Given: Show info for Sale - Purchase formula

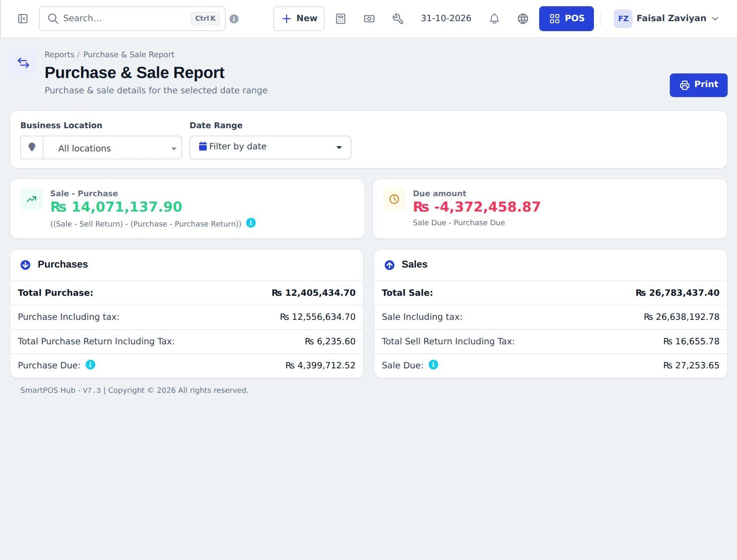Looking at the screenshot, I should pos(251,223).
